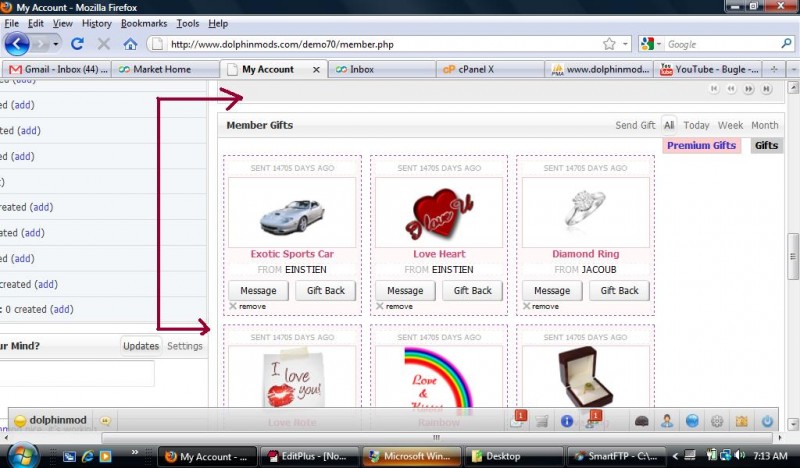800x468 pixels.
Task: Click the Google search input field
Action: [721, 44]
